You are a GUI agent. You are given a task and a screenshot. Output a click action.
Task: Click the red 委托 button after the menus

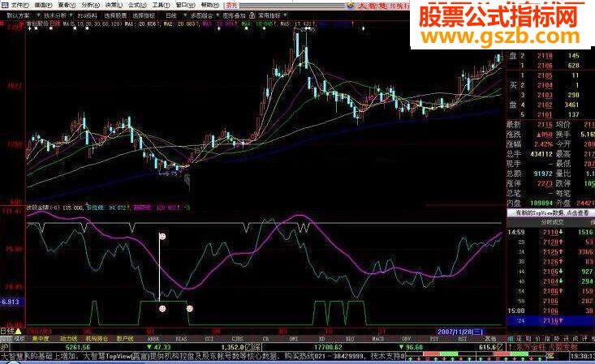coord(231,5)
